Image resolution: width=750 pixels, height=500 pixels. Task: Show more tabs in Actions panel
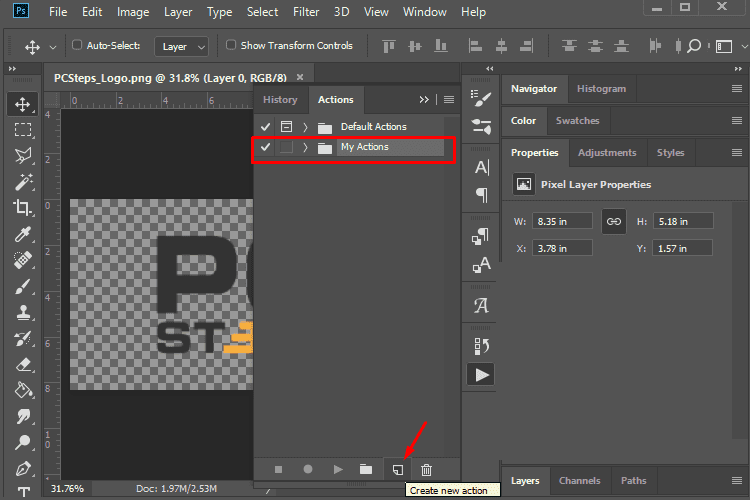(x=424, y=100)
